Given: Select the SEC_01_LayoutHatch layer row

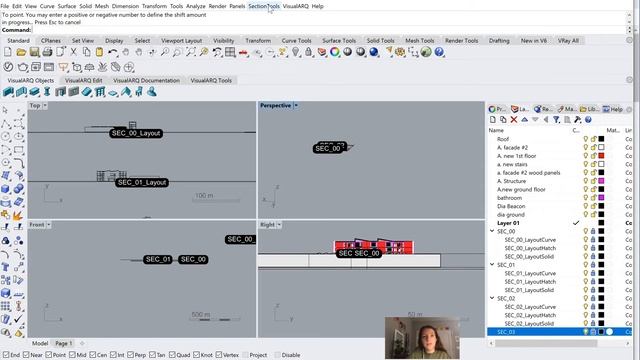Looking at the screenshot, I should click(x=559, y=282).
